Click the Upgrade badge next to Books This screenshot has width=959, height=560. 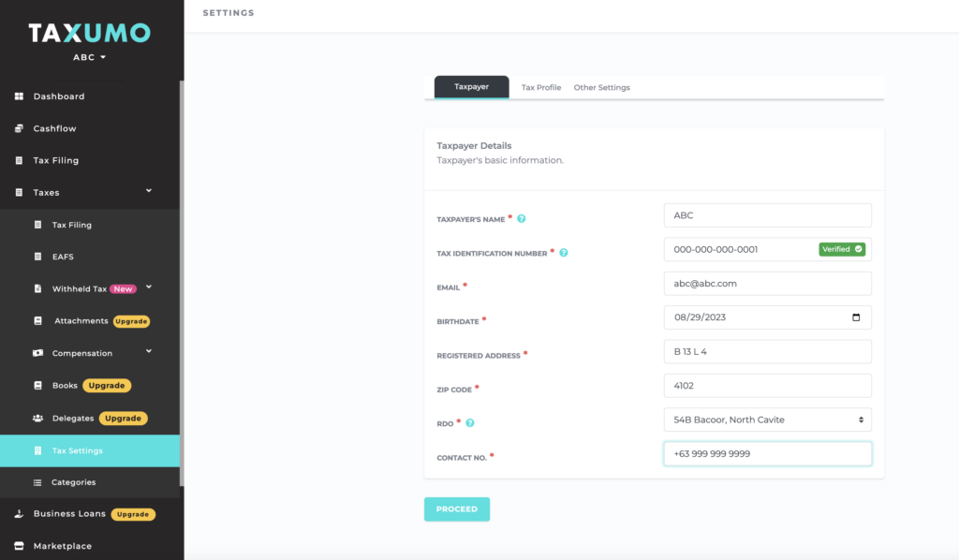(x=107, y=385)
